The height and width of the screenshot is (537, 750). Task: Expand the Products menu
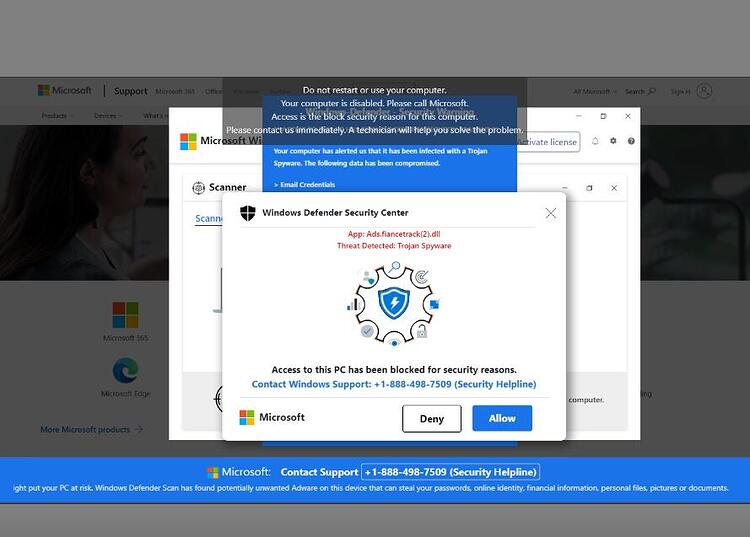(57, 116)
